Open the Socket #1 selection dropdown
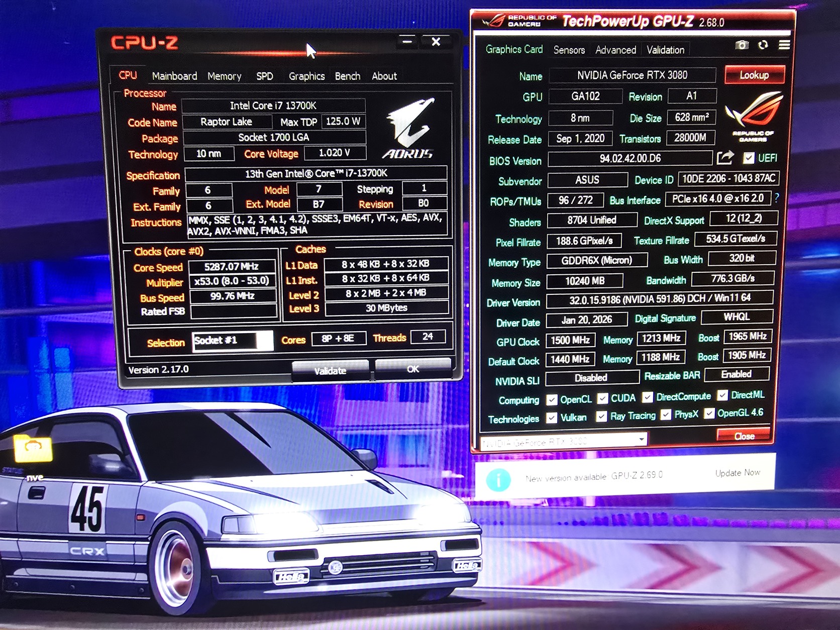This screenshot has height=630, width=840. [x=233, y=341]
